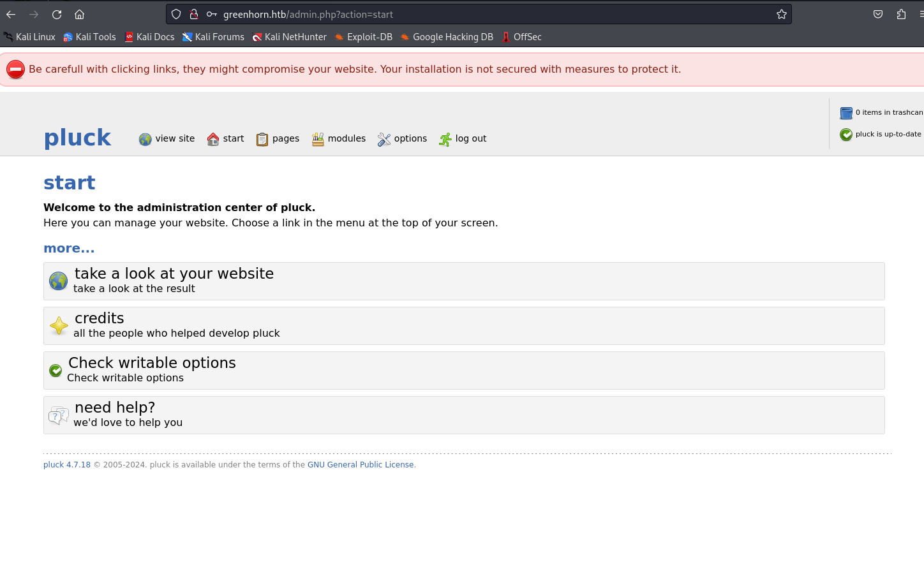Open the Kali Tools bookmark
Viewport: 924px width, 565px height.
click(x=89, y=37)
